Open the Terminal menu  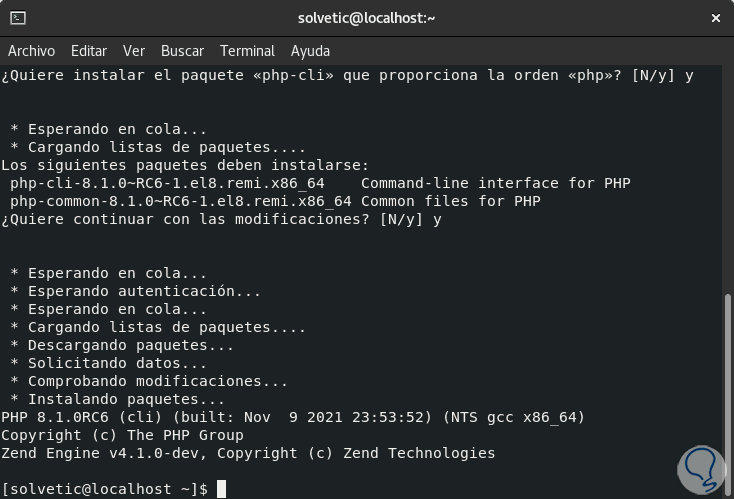point(247,51)
